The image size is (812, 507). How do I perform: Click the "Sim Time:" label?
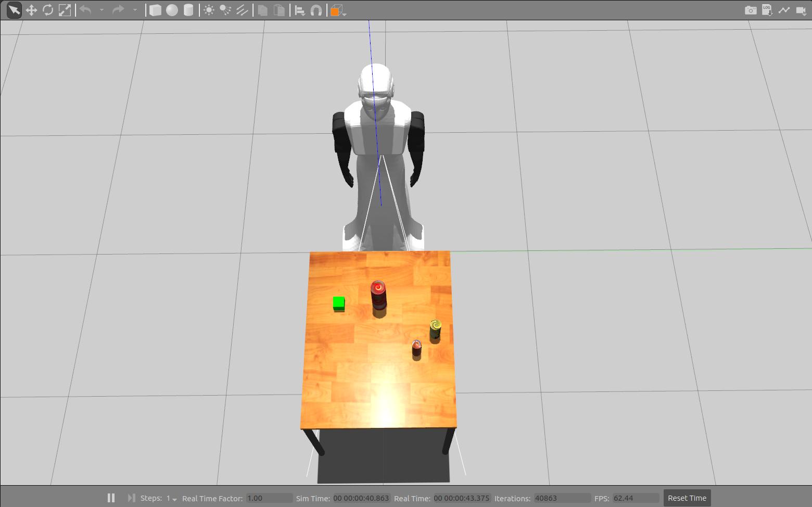313,498
